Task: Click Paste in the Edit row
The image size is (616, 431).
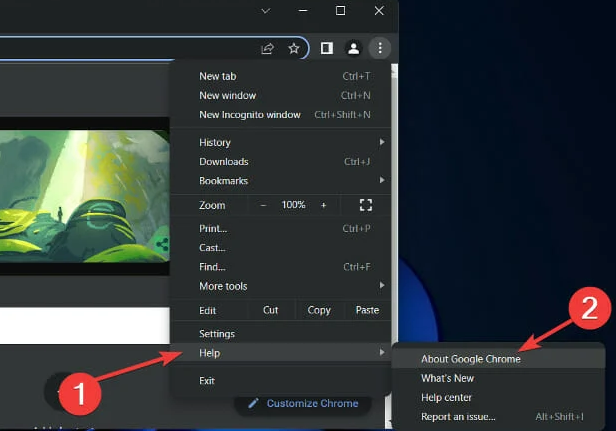Action: pos(367,310)
